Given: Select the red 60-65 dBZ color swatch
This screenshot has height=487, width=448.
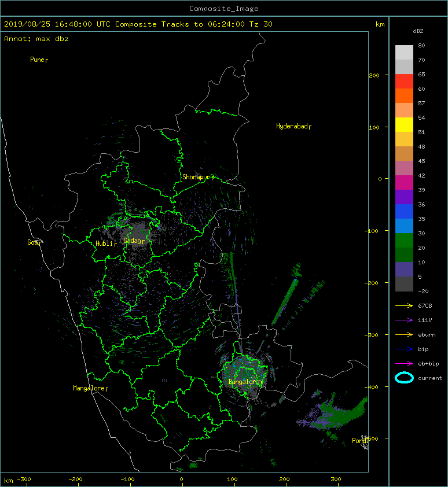Looking at the screenshot, I should tap(404, 82).
